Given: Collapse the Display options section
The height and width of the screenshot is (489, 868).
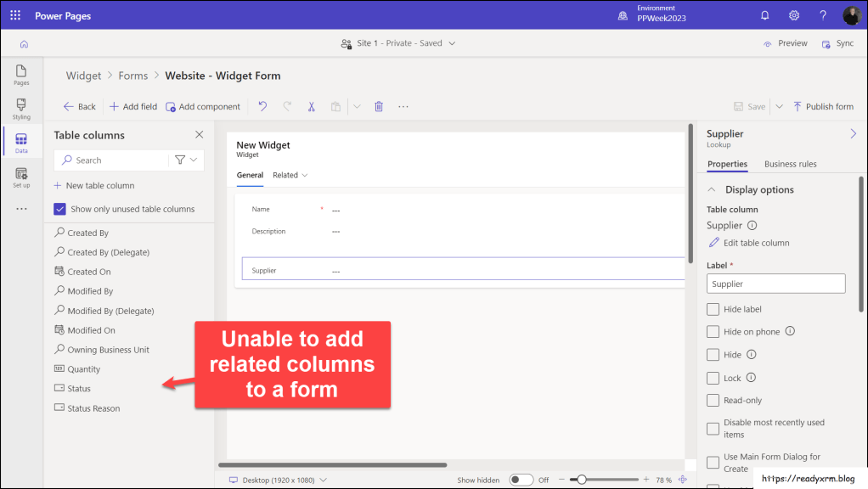Looking at the screenshot, I should pyautogui.click(x=712, y=189).
